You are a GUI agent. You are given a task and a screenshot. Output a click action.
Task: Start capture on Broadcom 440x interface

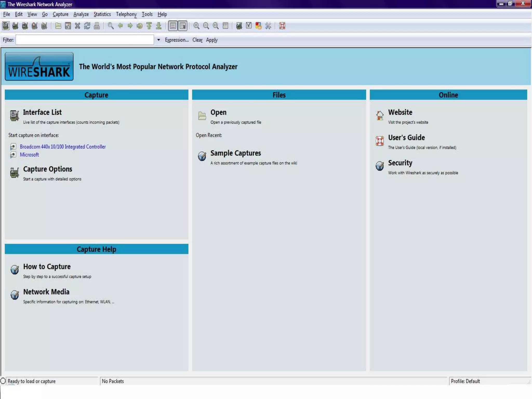coord(63,147)
